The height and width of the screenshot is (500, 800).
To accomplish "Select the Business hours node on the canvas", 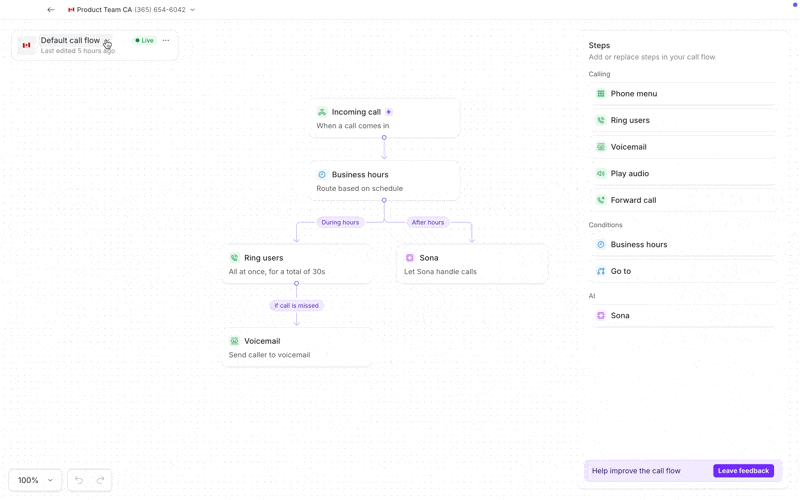I will click(x=384, y=181).
